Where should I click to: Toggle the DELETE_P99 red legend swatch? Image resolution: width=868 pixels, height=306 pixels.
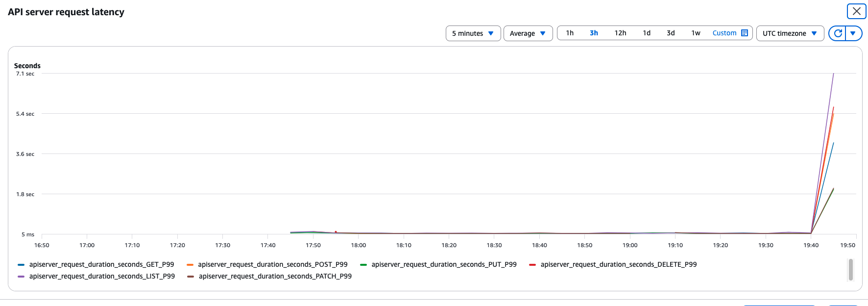tap(532, 265)
